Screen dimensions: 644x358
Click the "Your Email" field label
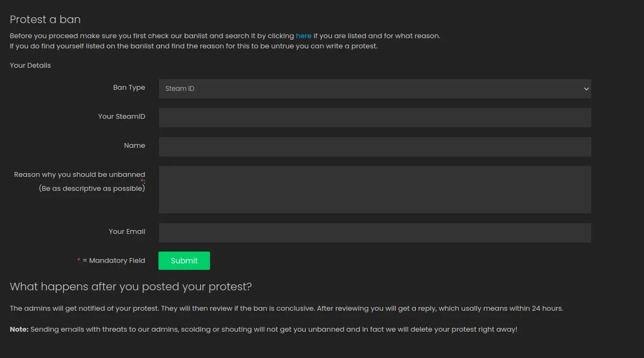(127, 232)
